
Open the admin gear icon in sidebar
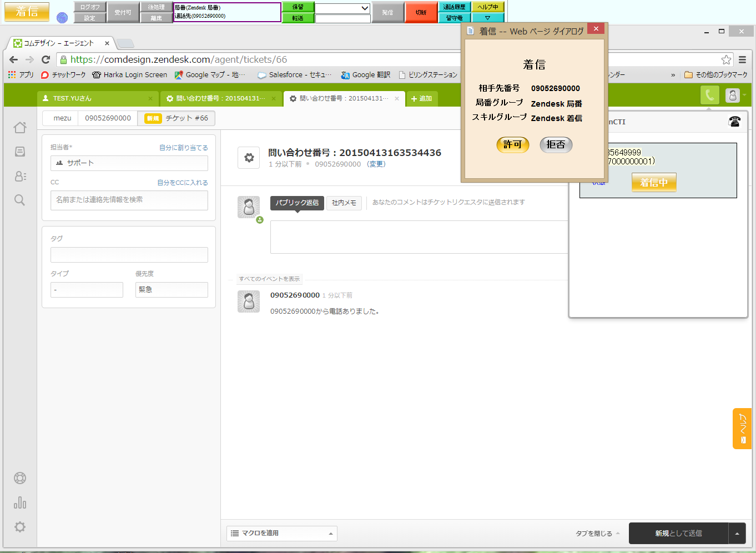(20, 527)
